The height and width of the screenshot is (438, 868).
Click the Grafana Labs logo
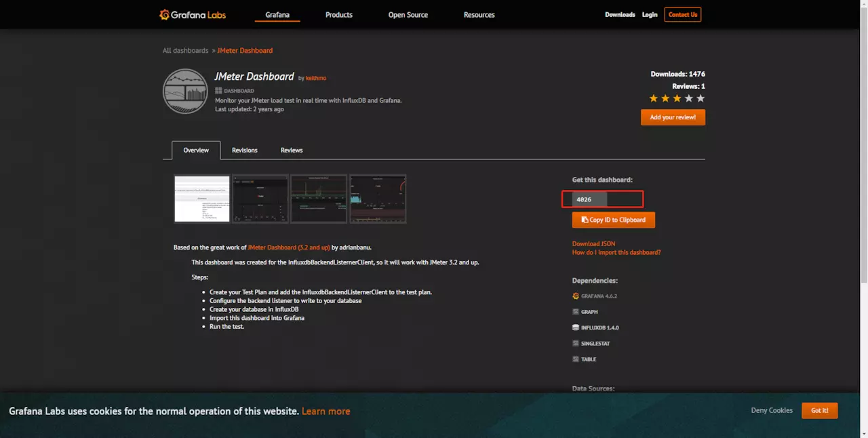[193, 14]
